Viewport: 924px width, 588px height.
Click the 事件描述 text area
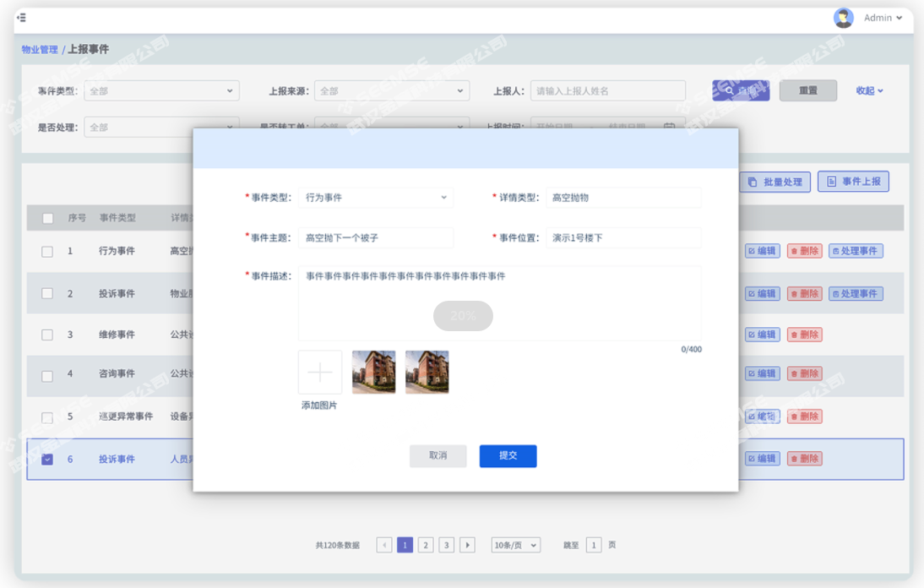tap(500, 302)
